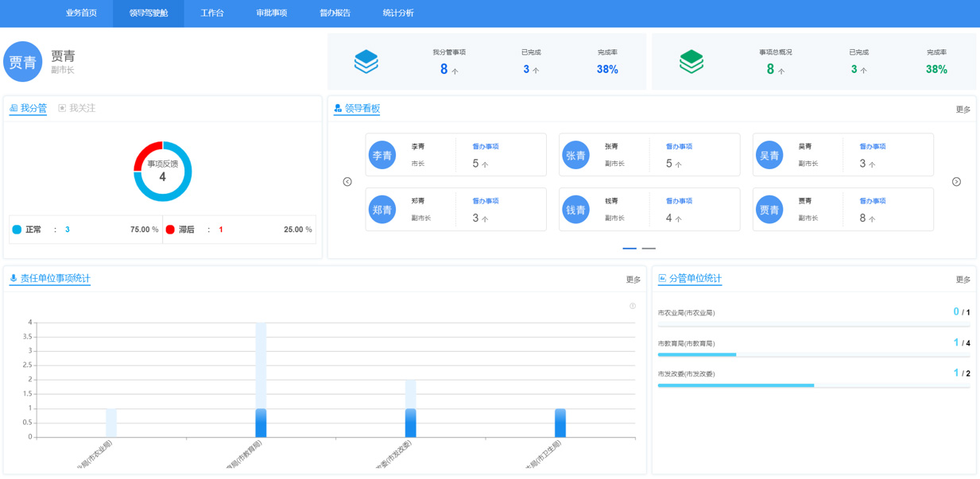Image resolution: width=980 pixels, height=479 pixels.
Task: Click 李青 avatar in leader board
Action: point(382,155)
